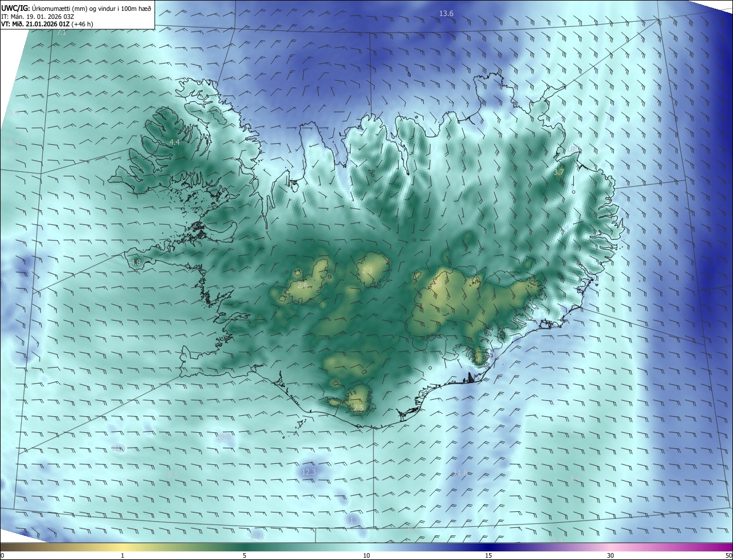Screen dimensions: 733x560
Task: Click the '15' label on the color scale
Action: pos(488,555)
